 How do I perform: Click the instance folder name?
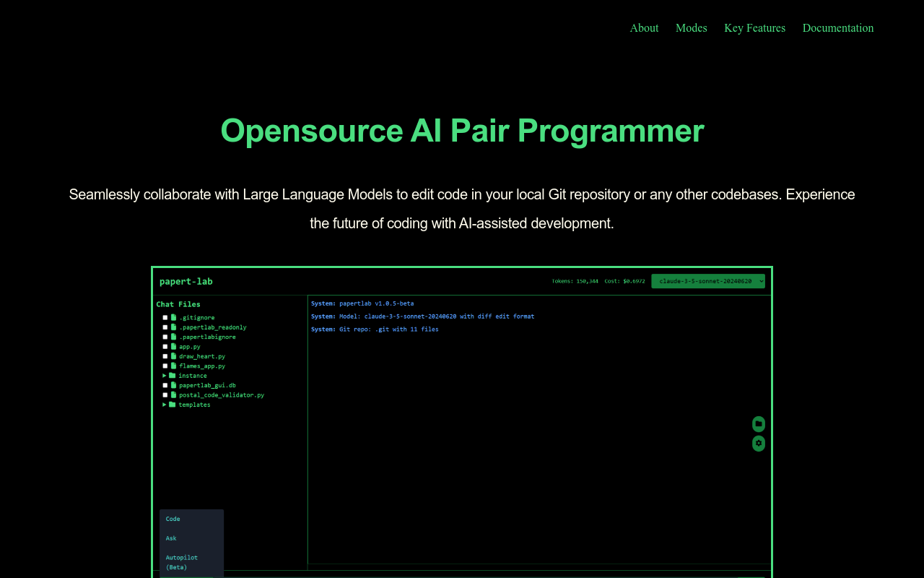tap(193, 376)
